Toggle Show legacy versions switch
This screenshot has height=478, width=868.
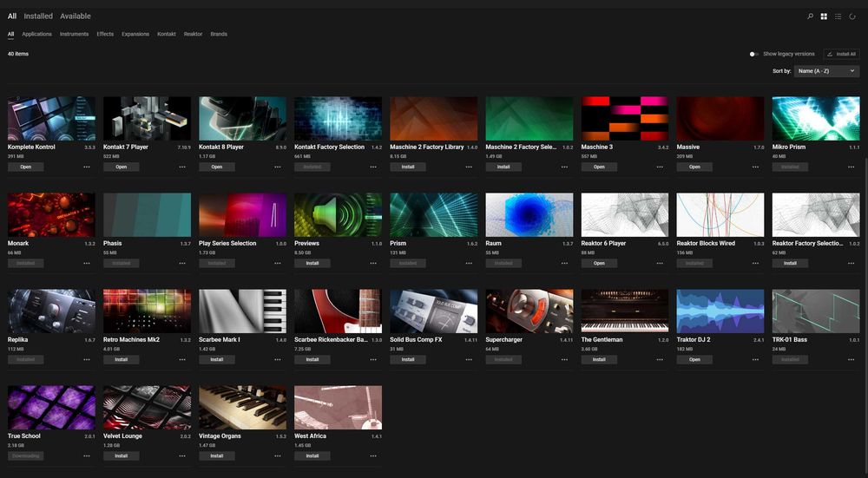click(x=753, y=54)
